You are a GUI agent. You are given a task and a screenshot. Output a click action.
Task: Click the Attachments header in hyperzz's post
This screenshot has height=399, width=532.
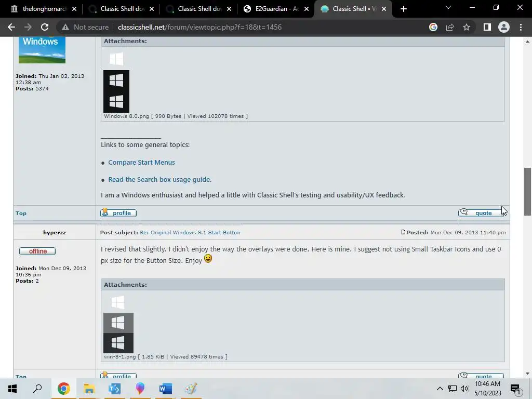[x=303, y=285]
